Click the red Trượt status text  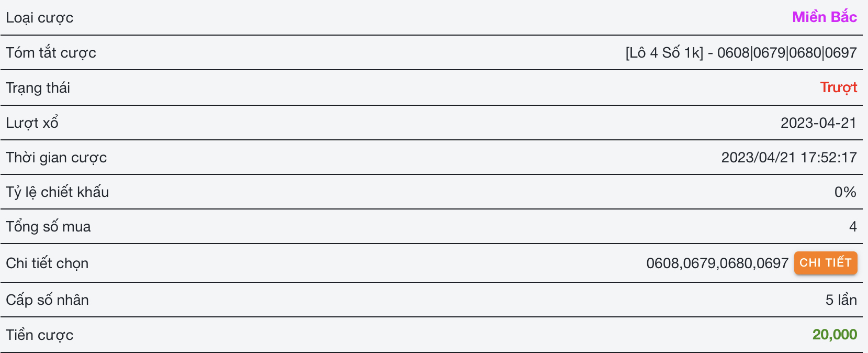pos(838,87)
